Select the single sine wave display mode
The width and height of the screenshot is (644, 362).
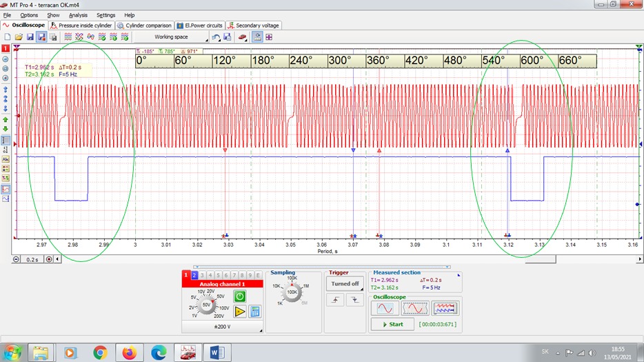pos(383,308)
